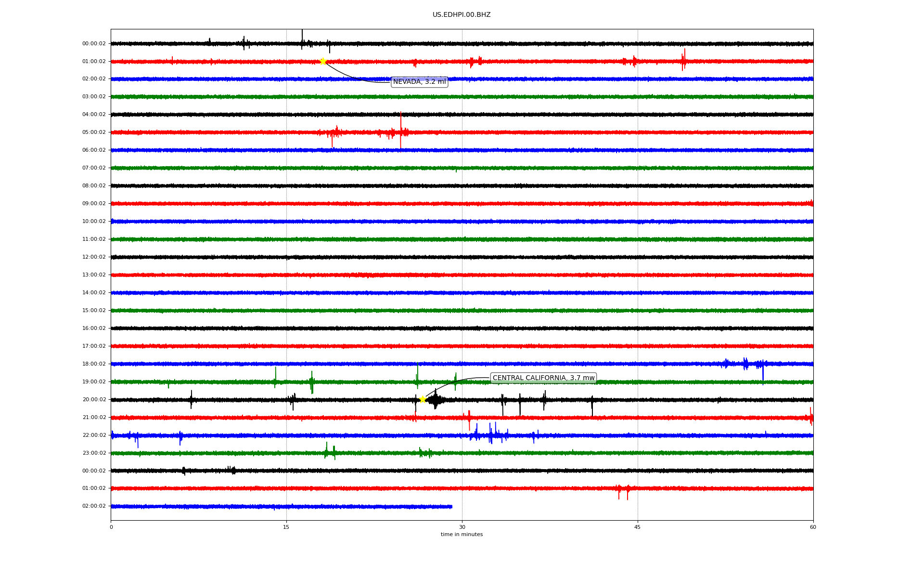
Task: Select the 10:00:02 row label
Action: click(94, 222)
